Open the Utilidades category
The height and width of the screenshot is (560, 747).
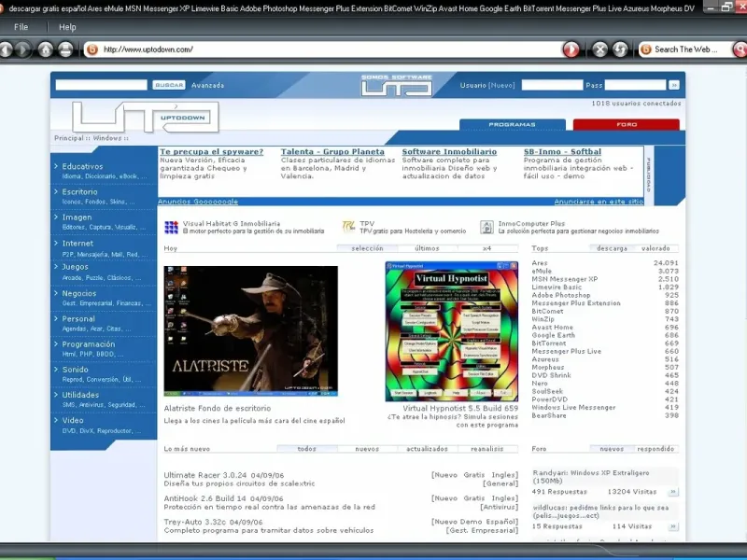tap(80, 395)
